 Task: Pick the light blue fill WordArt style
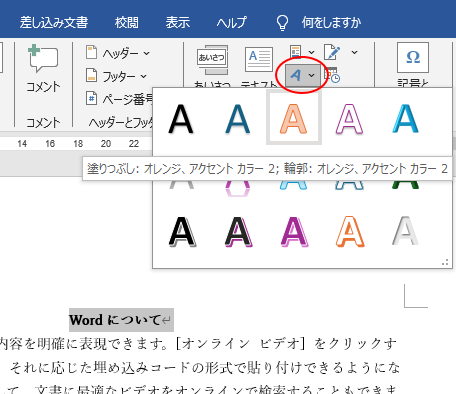pyautogui.click(x=405, y=119)
